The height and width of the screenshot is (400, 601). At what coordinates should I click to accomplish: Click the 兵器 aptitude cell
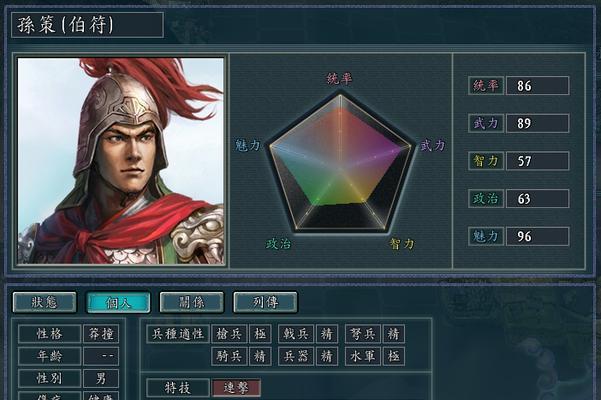pos(296,356)
